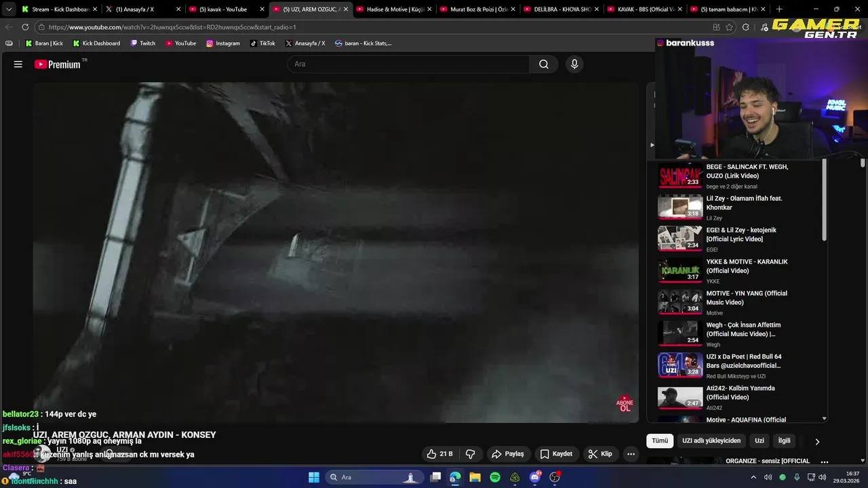Click the playlist scrollbar down arrow
Viewport: 868px width, 488px height.
click(825, 419)
